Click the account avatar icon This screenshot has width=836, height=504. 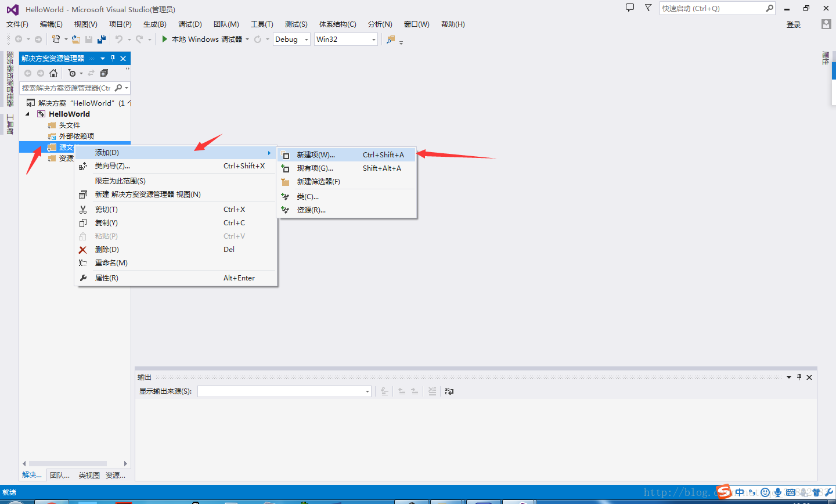[826, 24]
